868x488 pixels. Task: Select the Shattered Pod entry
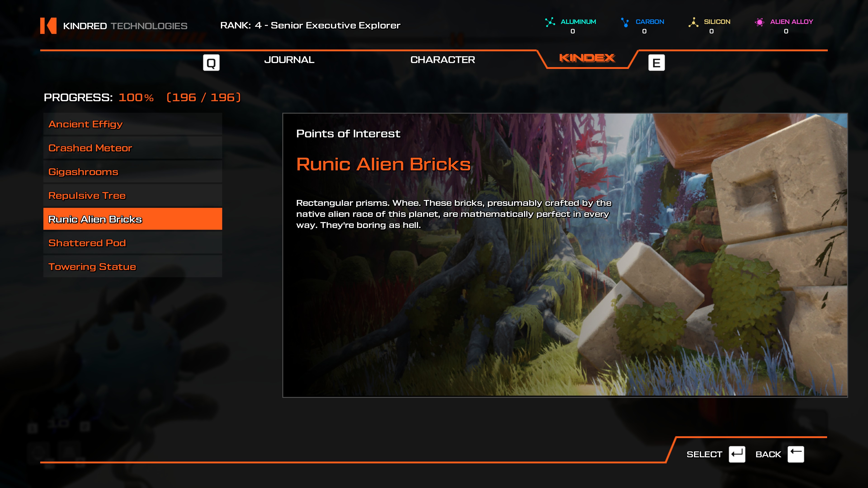(x=133, y=243)
